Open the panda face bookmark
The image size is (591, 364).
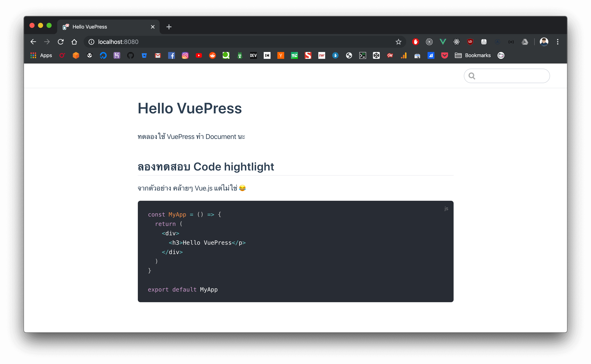click(89, 55)
